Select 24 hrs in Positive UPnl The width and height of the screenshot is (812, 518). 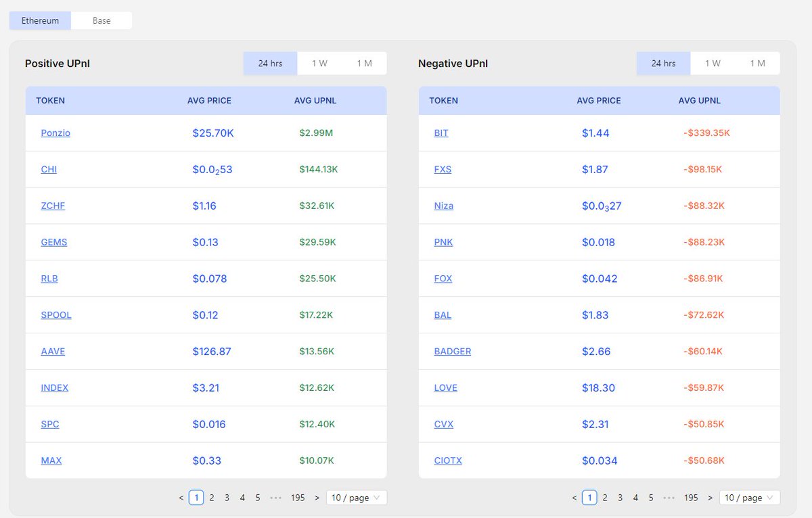(x=270, y=64)
